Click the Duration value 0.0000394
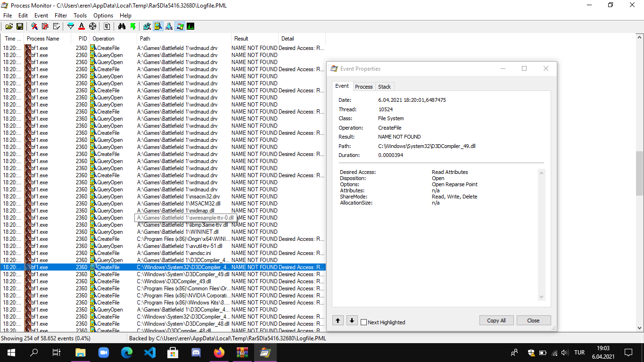This screenshot has height=362, width=644. 390,155
